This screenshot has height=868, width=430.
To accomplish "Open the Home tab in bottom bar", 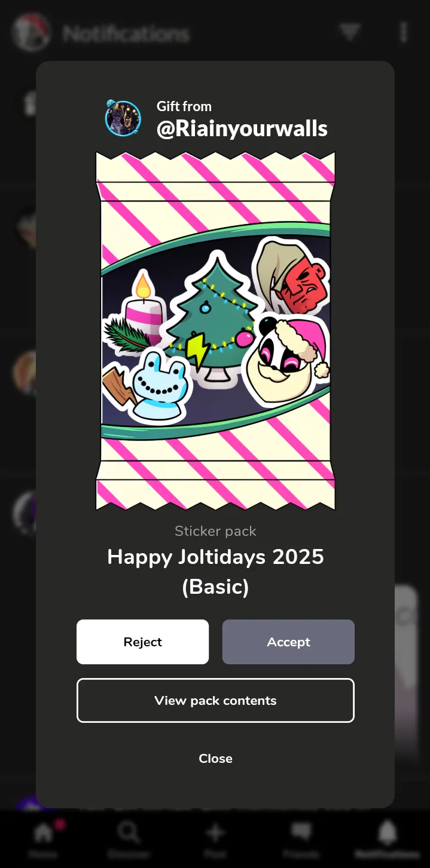I will coord(43,838).
